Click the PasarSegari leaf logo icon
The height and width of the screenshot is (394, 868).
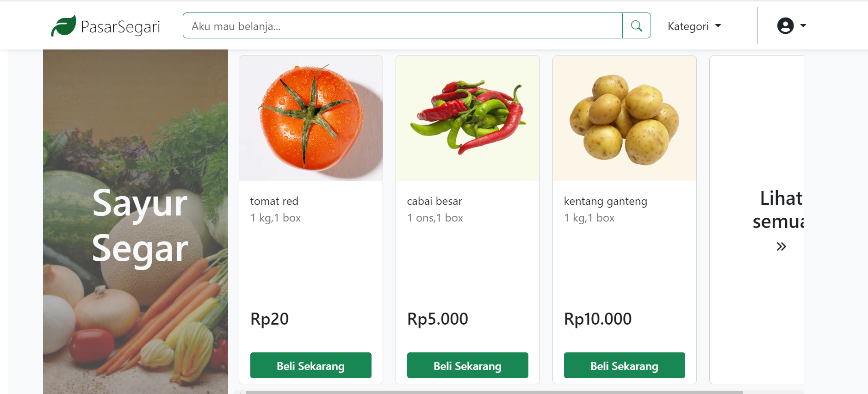[x=64, y=25]
